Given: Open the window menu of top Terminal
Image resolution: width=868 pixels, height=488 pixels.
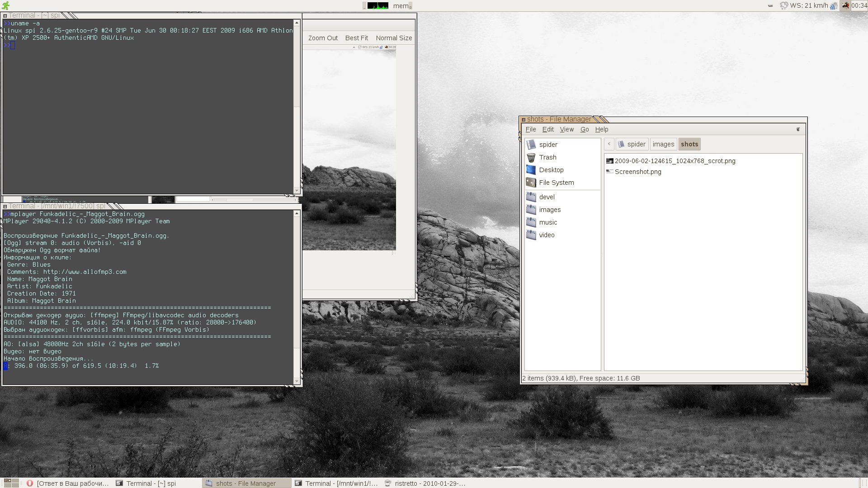Looking at the screenshot, I should pyautogui.click(x=5, y=16).
